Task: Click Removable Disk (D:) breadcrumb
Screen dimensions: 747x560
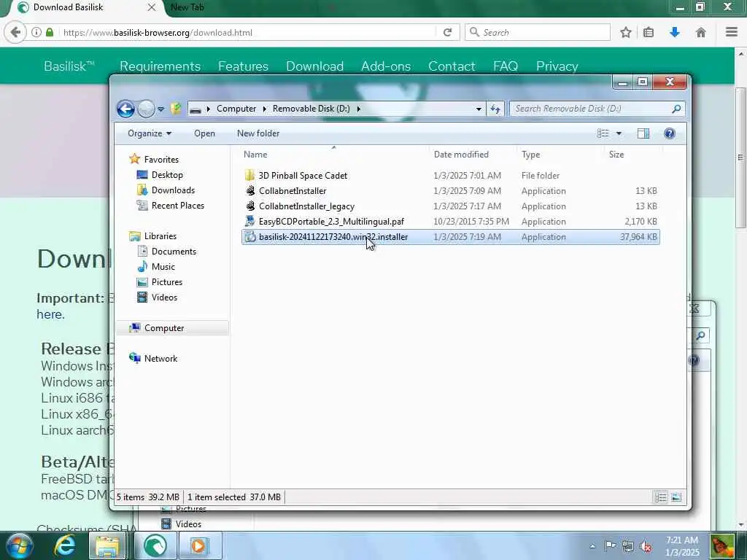Action: pyautogui.click(x=311, y=109)
